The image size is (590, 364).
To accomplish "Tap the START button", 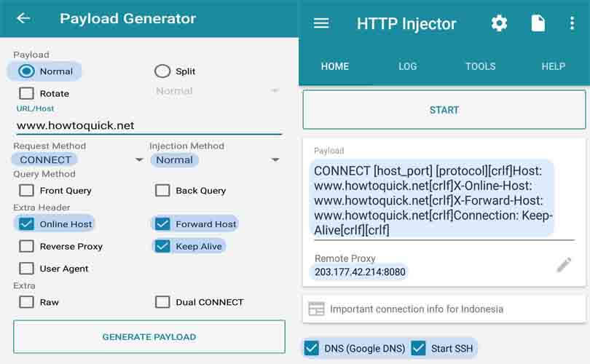I will pyautogui.click(x=444, y=110).
